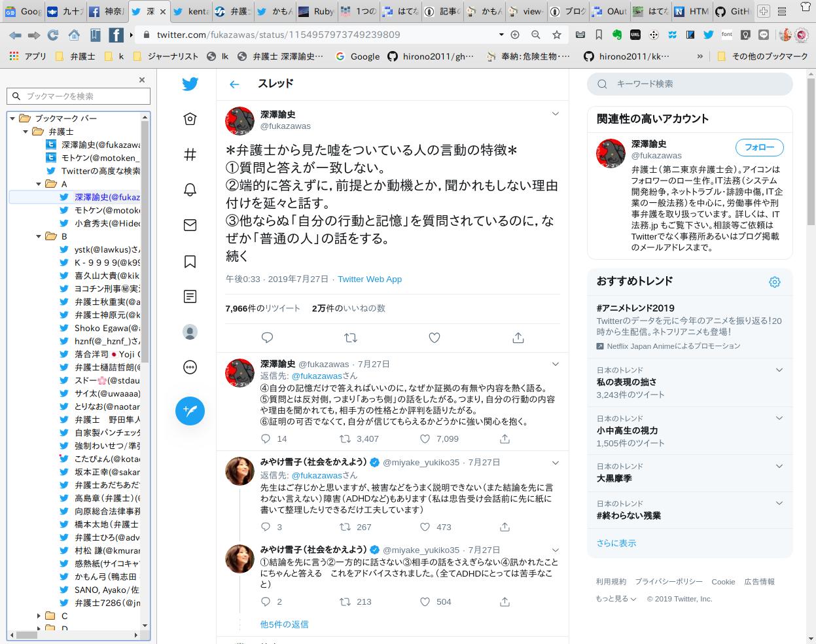This screenshot has width=816, height=644.
Task: Open the new browser tab button
Action: click(764, 11)
